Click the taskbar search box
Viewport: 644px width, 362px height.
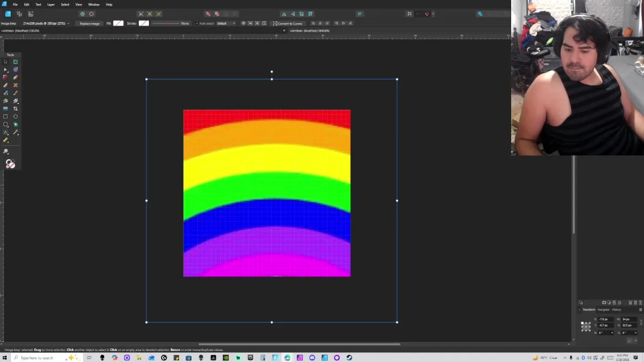coord(43,357)
